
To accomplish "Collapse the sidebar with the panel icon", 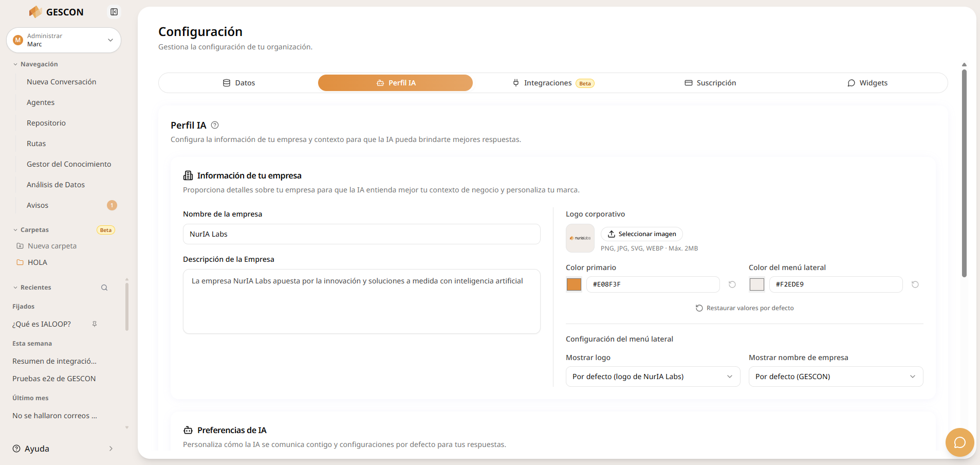I will (114, 12).
